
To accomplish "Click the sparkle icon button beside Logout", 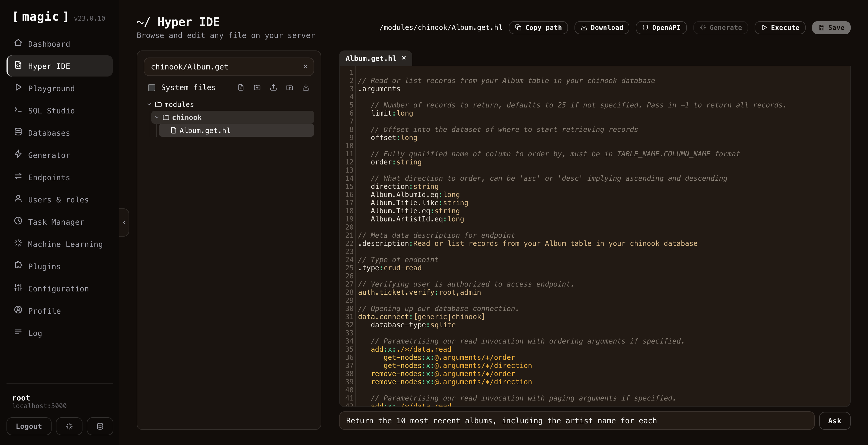I will 69,427.
